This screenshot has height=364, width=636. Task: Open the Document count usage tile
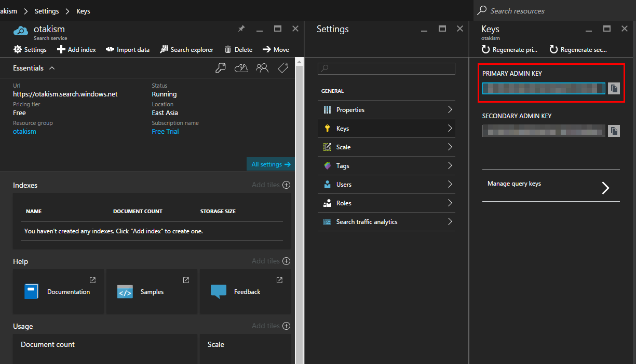pyautogui.click(x=105, y=348)
